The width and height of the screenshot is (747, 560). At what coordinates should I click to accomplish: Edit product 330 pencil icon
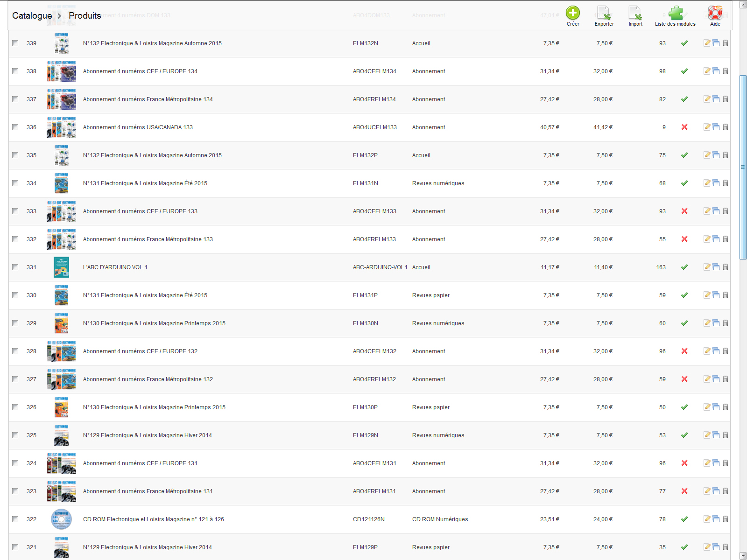(x=707, y=295)
